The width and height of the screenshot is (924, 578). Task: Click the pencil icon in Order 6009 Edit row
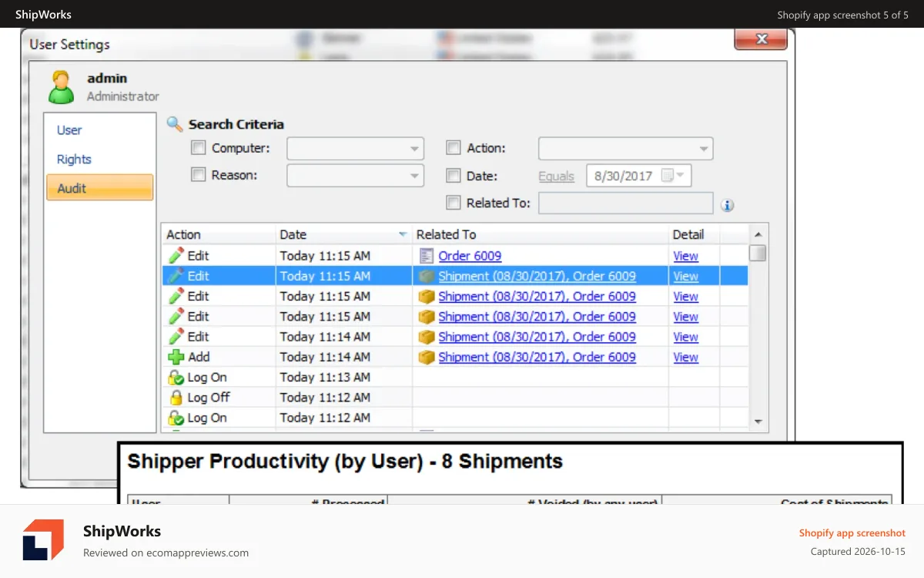point(176,256)
